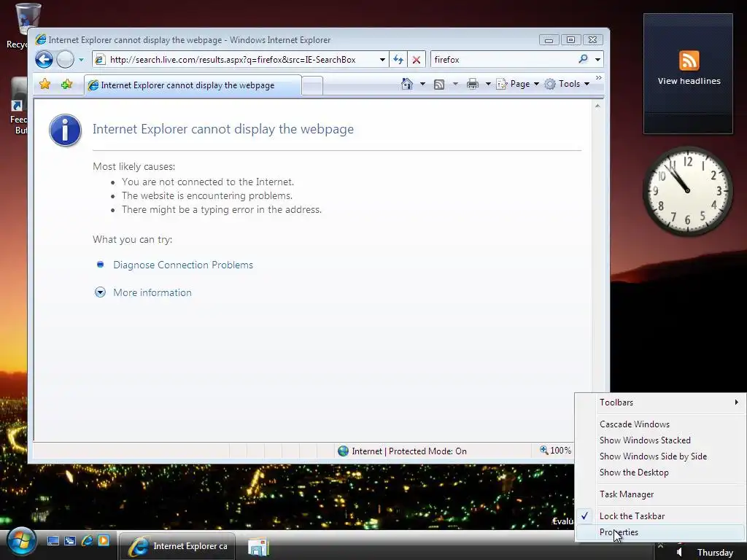The image size is (747, 560).
Task: Click Switch between windows quick launch icon
Action: pos(70,540)
